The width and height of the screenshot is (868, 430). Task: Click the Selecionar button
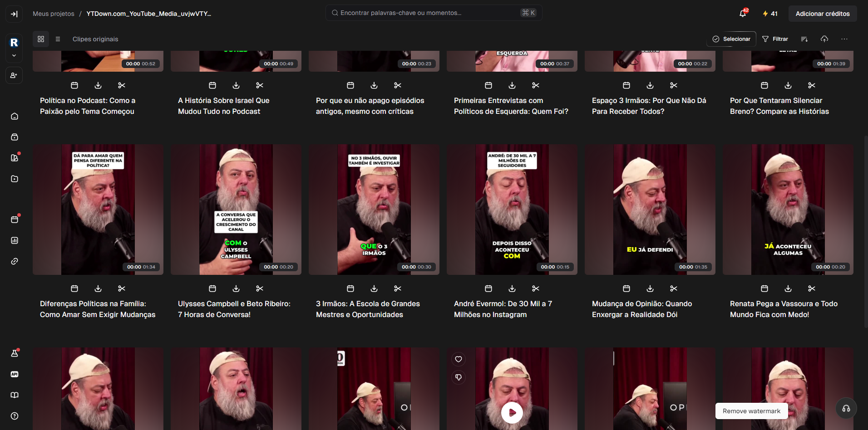(x=731, y=39)
